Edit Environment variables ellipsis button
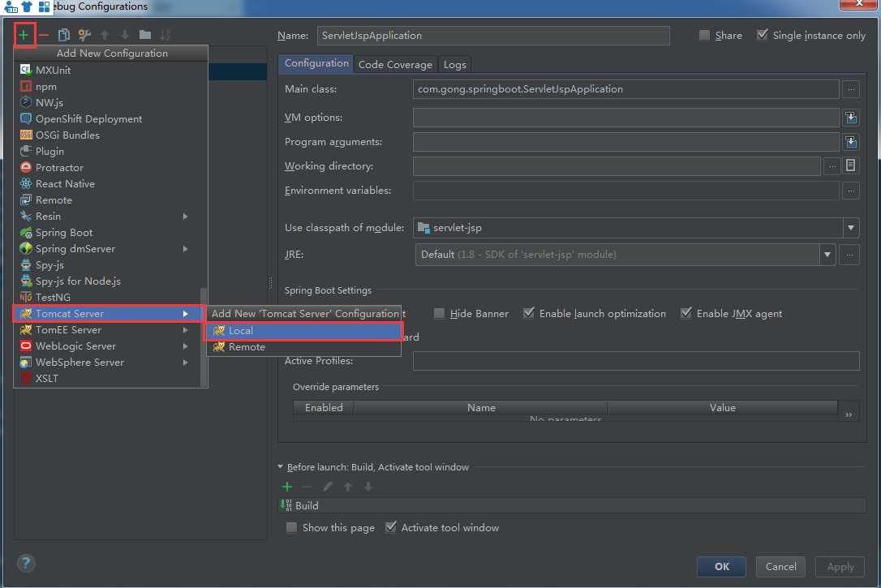The width and height of the screenshot is (881, 588). pyautogui.click(x=851, y=191)
